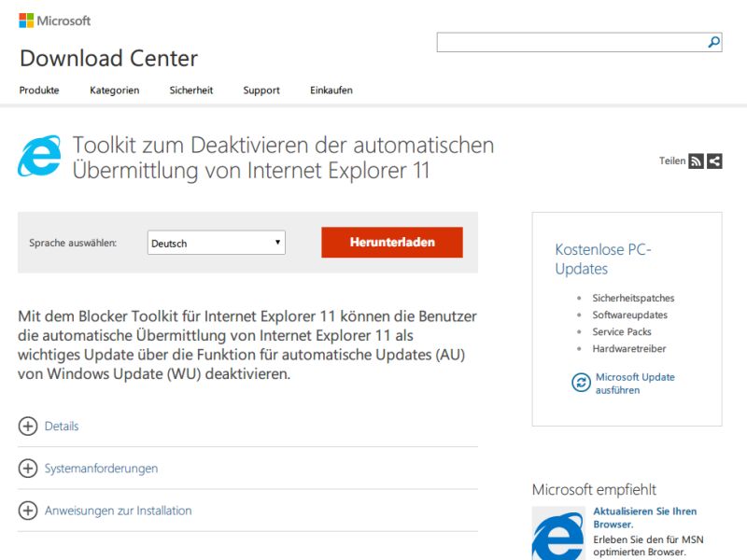Click the Download Center heading
Image resolution: width=747 pixels, height=560 pixels.
click(x=108, y=58)
